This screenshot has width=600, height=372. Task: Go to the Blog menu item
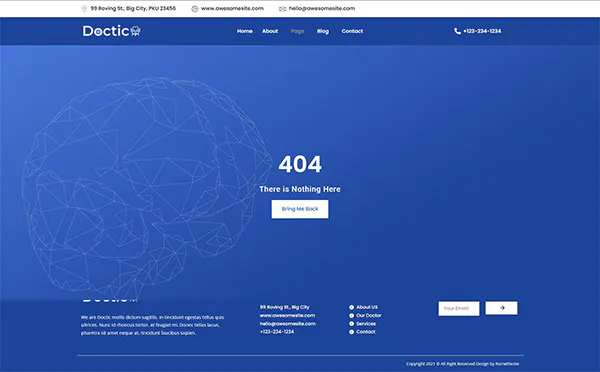click(x=323, y=31)
